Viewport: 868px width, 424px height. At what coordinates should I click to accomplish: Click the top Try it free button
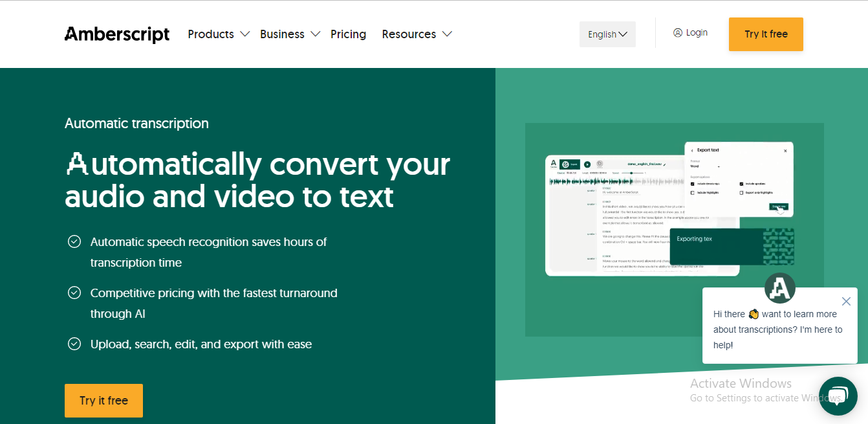point(766,34)
